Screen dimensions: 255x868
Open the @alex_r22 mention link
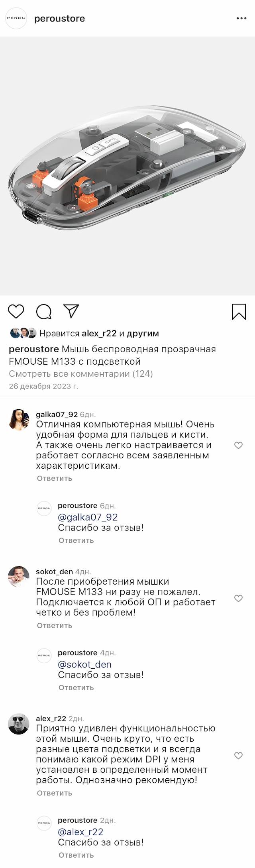(80, 832)
